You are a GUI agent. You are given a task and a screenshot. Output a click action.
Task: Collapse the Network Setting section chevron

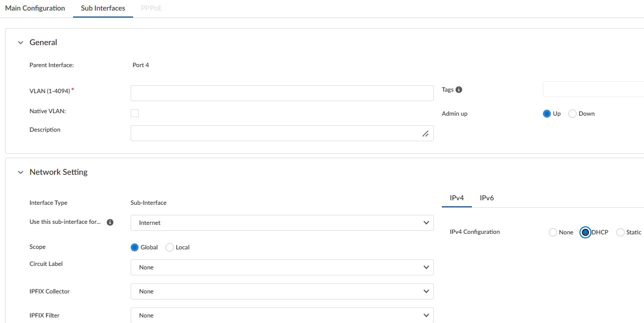click(21, 172)
